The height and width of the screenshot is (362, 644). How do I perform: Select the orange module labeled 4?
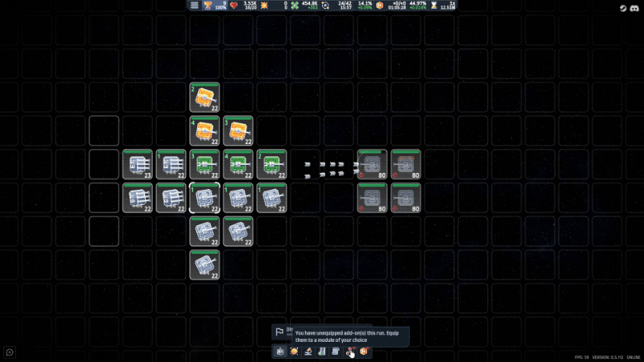point(204,131)
